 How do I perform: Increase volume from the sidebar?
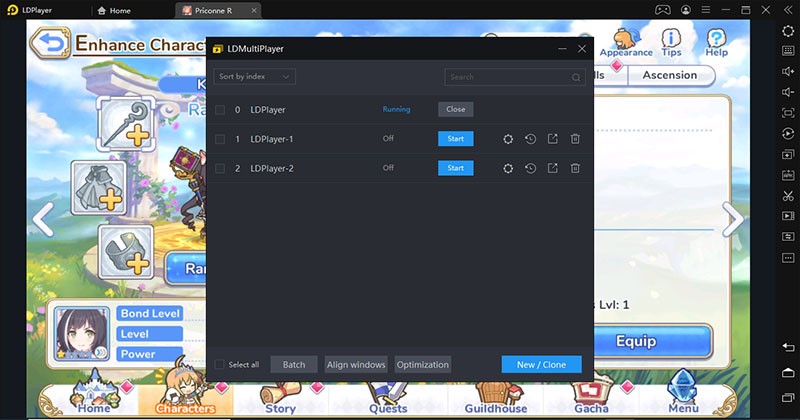pos(788,71)
